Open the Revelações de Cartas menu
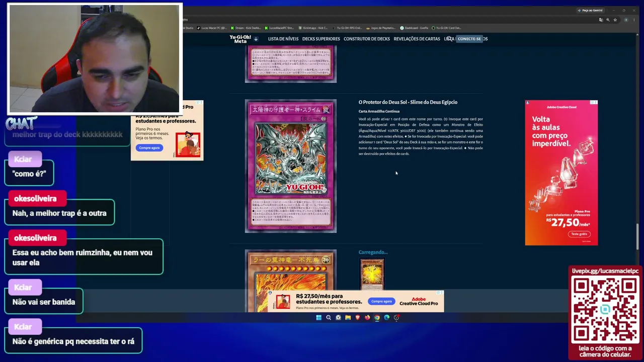 pos(417,39)
